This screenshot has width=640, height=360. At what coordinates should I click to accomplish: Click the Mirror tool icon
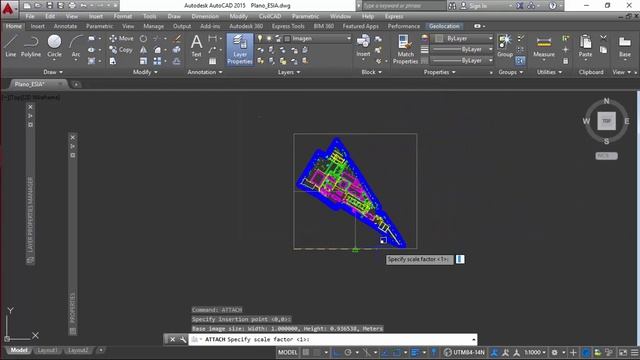coord(143,50)
